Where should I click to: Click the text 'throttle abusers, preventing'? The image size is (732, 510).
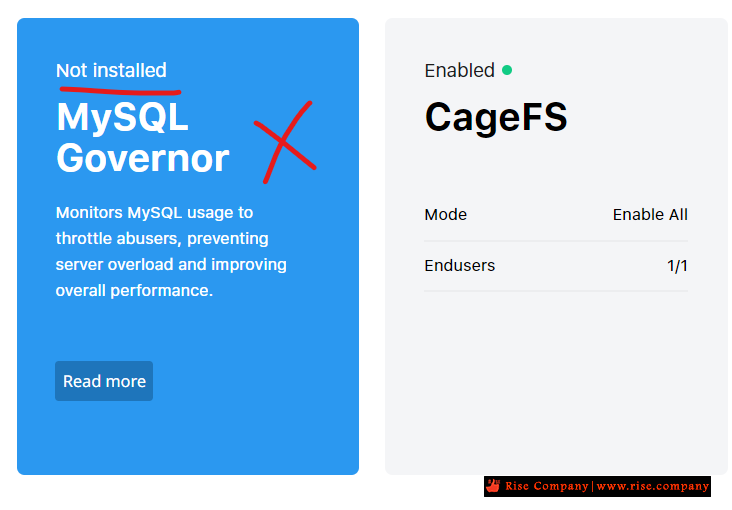(162, 239)
